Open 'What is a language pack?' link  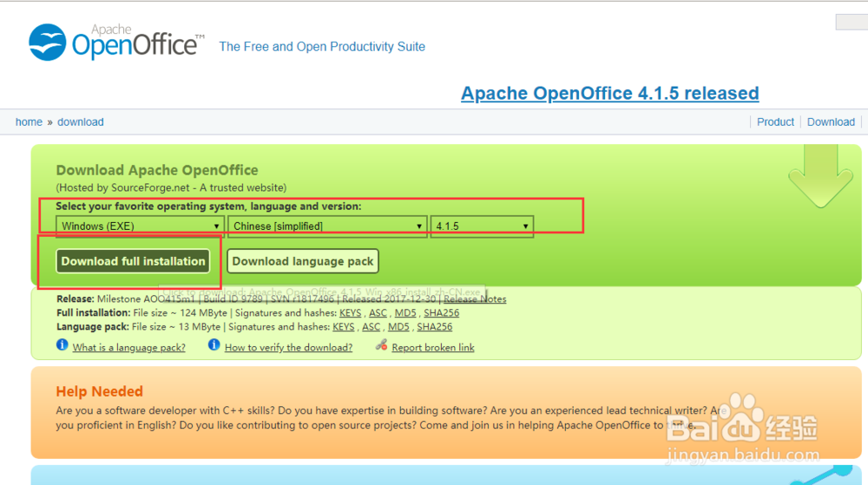(129, 347)
